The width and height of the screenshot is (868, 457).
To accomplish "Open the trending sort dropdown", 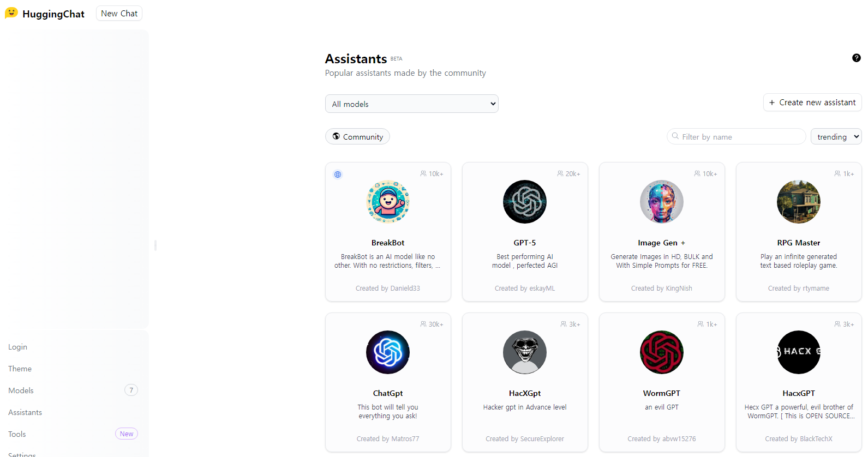I will tap(836, 136).
